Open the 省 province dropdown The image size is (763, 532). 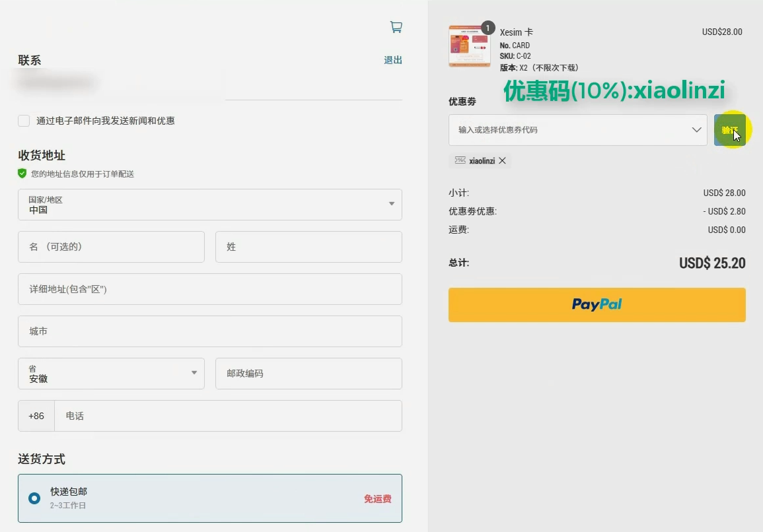(111, 374)
